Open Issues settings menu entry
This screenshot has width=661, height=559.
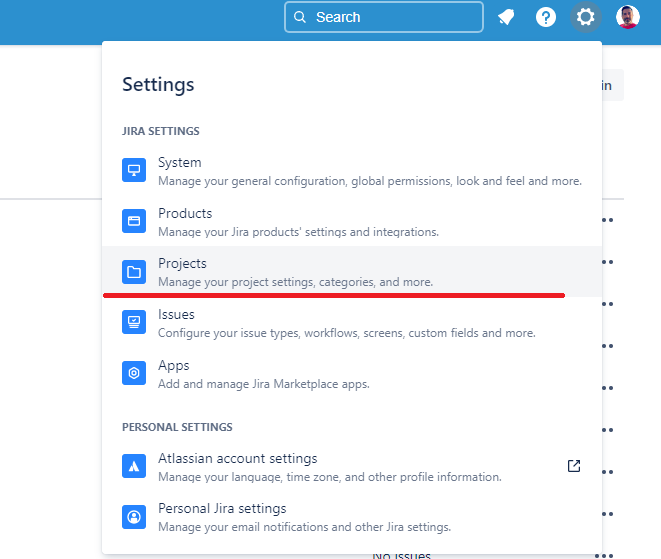tap(352, 323)
